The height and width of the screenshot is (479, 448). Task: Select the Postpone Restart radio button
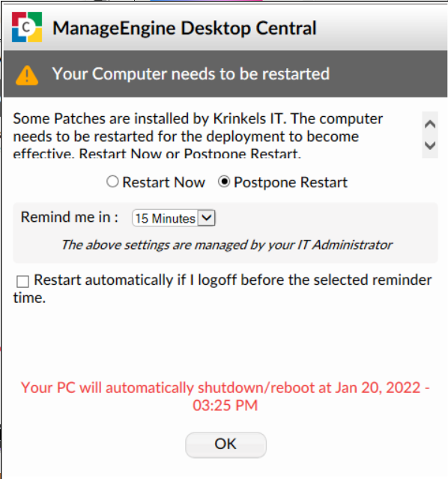coord(224,181)
